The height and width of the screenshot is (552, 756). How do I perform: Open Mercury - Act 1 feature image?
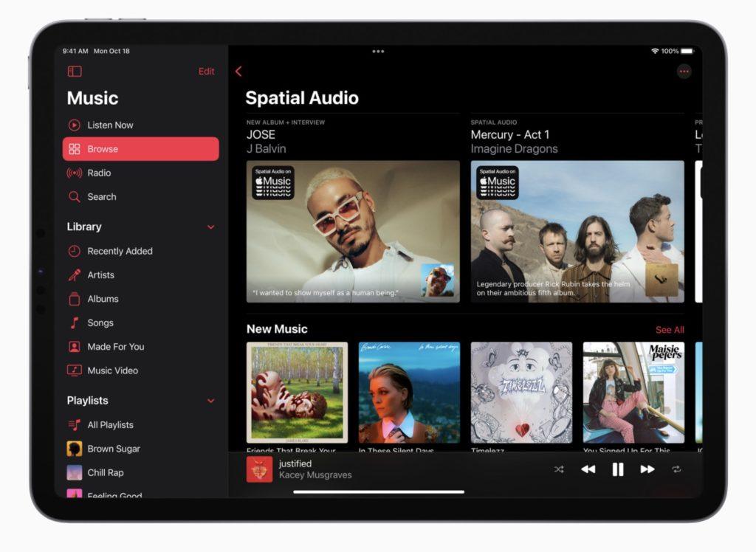pyautogui.click(x=577, y=232)
